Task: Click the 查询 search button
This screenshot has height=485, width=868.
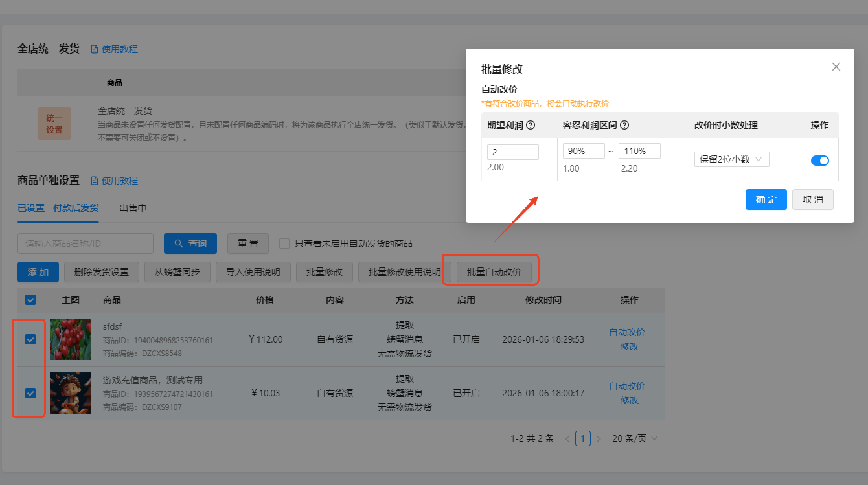Action: click(190, 243)
